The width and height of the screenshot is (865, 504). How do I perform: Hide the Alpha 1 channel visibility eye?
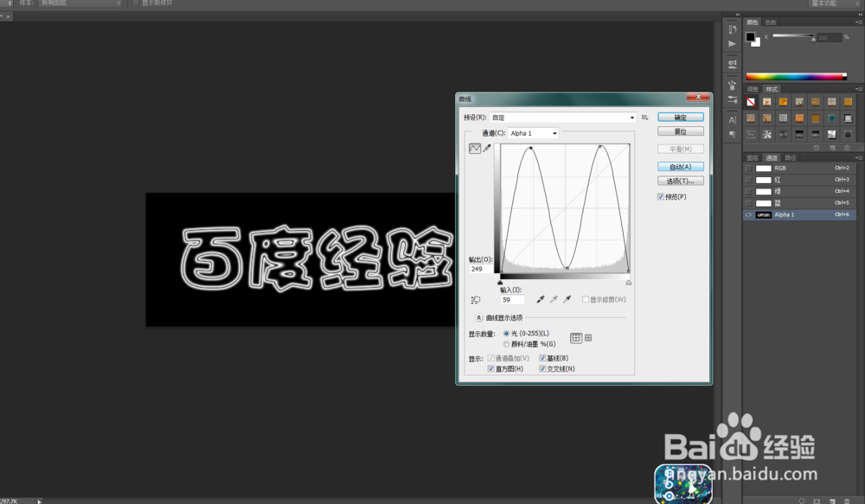749,214
